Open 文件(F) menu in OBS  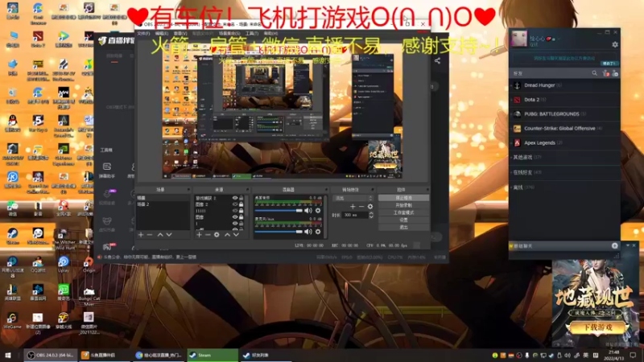143,33
